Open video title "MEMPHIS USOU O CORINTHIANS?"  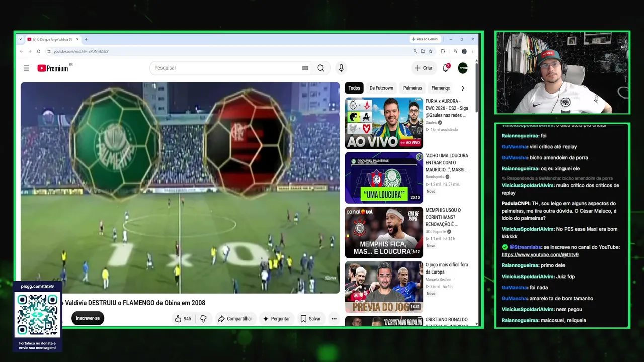(x=443, y=217)
